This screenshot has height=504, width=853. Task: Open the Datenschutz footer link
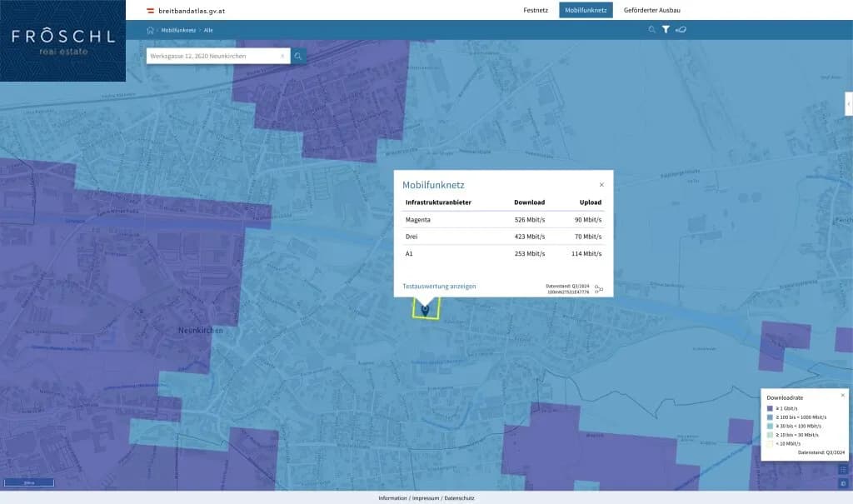click(459, 498)
